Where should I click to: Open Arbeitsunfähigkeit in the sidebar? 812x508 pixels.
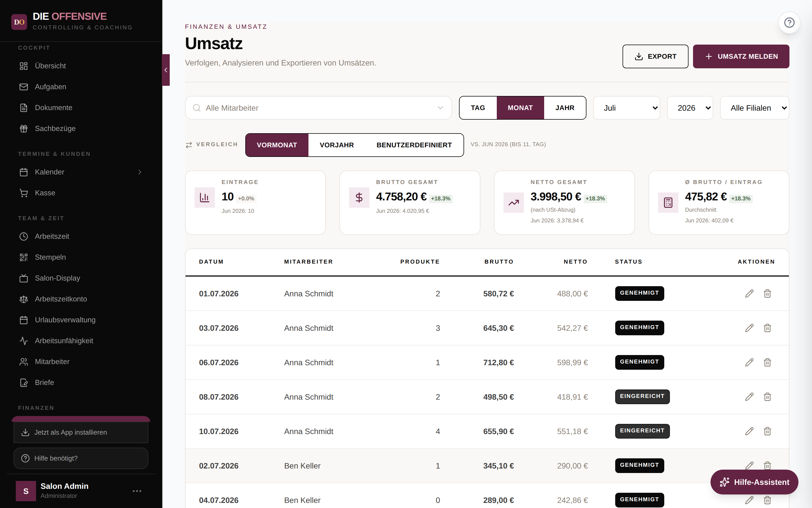tap(81, 341)
